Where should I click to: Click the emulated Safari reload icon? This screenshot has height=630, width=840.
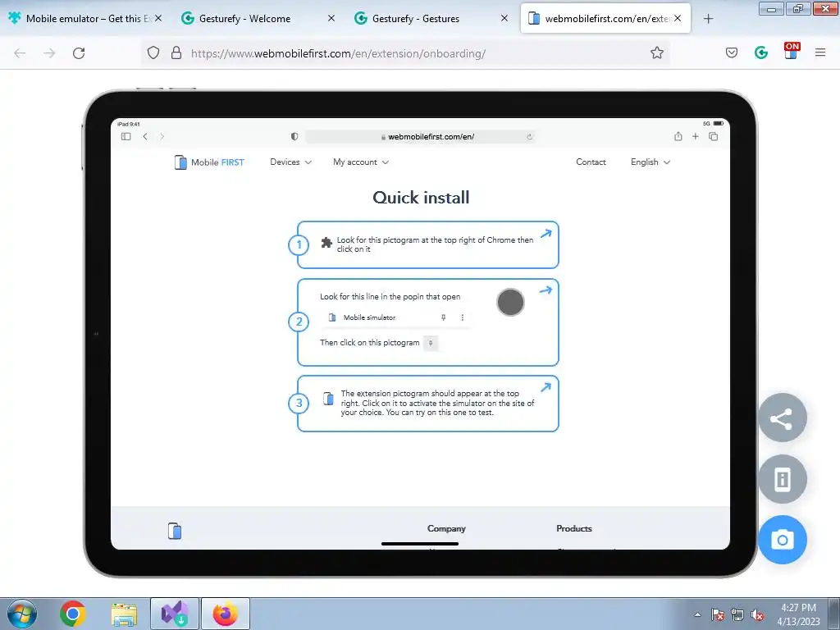(529, 137)
